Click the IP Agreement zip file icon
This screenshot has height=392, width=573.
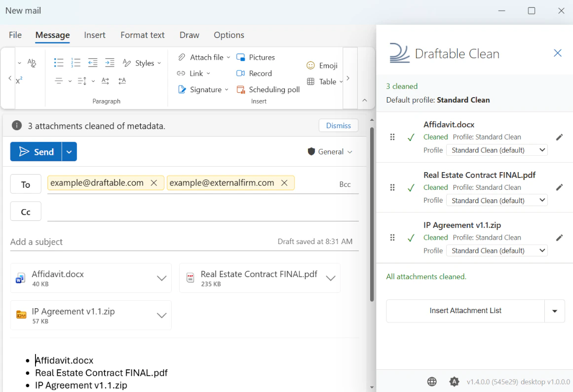pos(21,315)
